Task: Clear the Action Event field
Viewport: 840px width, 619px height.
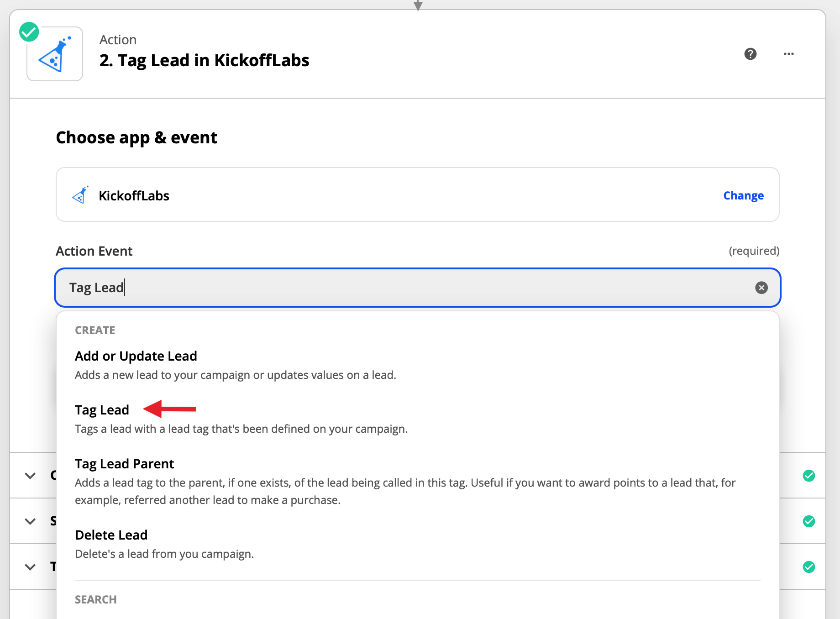Action: (x=761, y=288)
